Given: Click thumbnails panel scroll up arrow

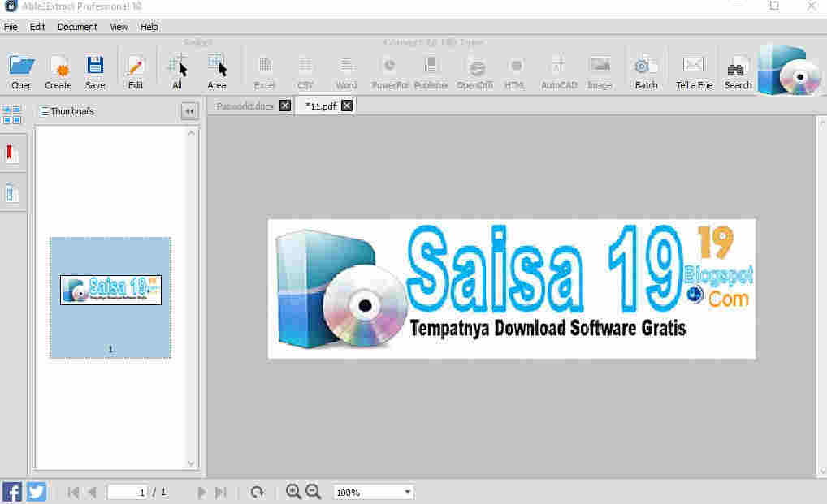Looking at the screenshot, I should click(192, 133).
